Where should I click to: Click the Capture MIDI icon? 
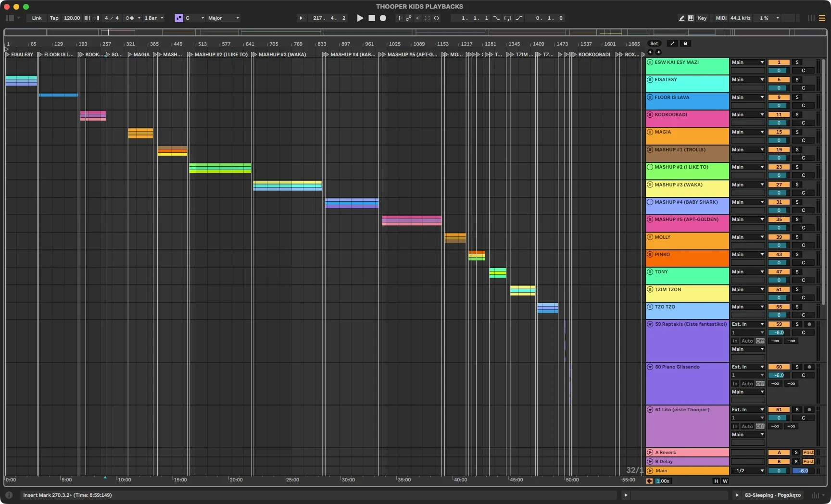point(427,18)
